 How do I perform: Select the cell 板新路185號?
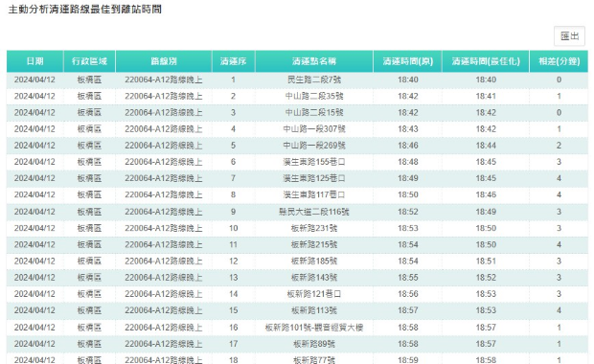tap(314, 261)
